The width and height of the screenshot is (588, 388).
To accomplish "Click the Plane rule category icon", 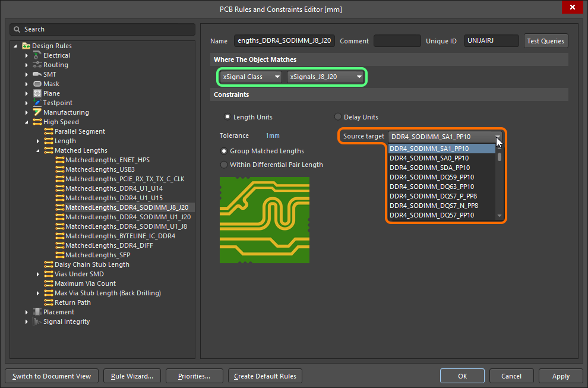I will tap(37, 93).
